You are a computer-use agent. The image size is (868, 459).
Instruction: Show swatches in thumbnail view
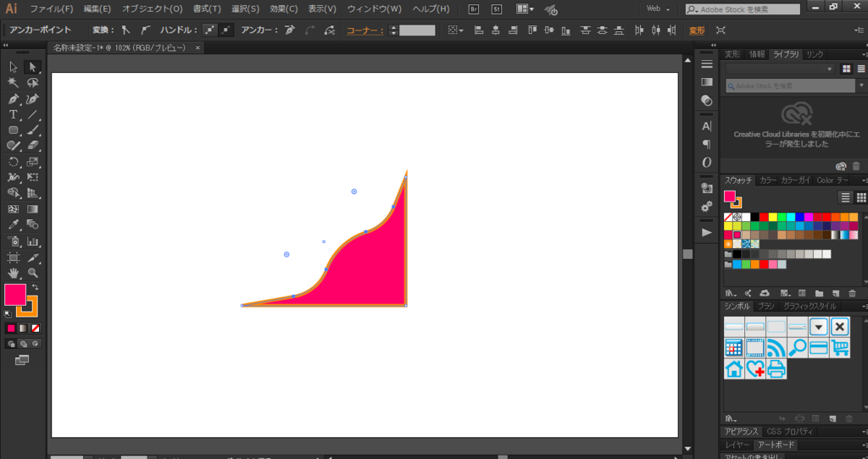pos(861,197)
